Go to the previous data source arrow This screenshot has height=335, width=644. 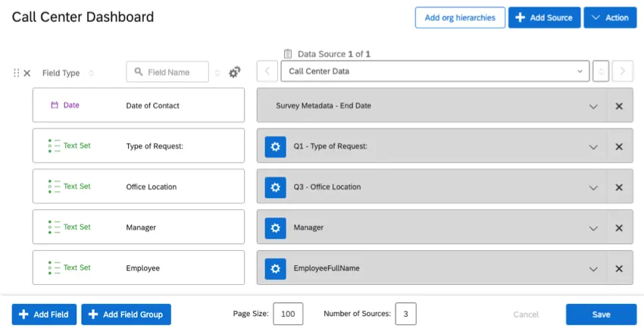click(x=267, y=71)
